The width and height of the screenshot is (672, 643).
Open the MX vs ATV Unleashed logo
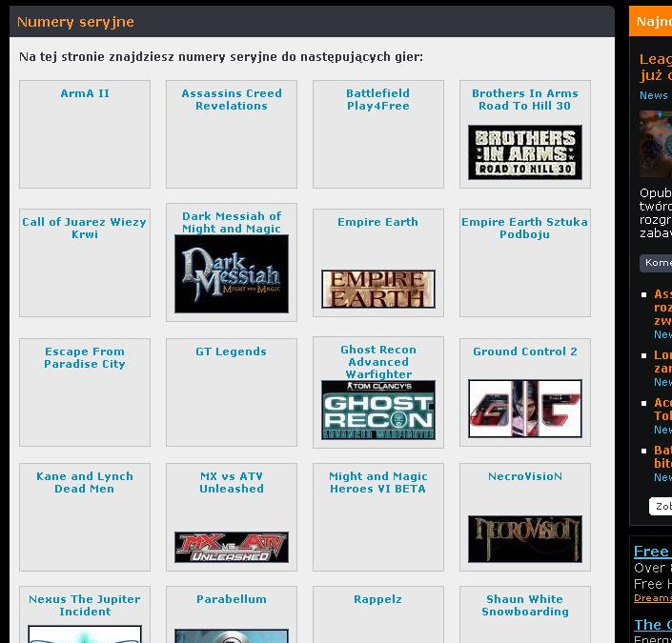232,548
